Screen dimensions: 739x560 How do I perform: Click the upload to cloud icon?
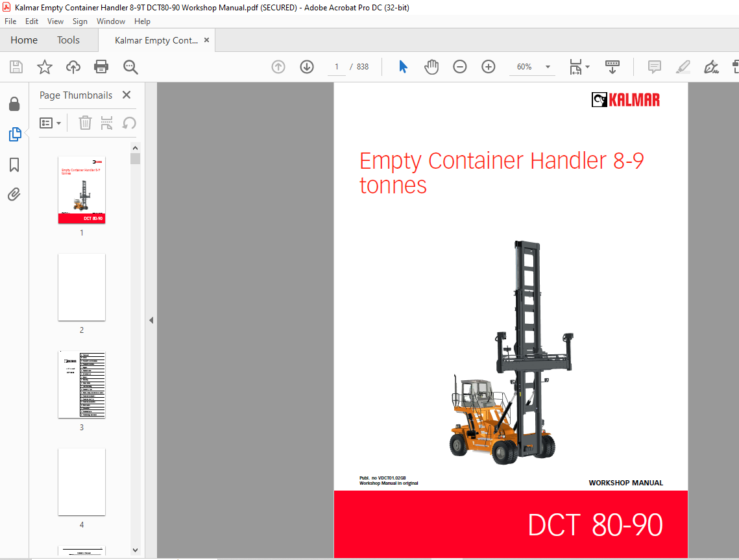click(x=73, y=67)
